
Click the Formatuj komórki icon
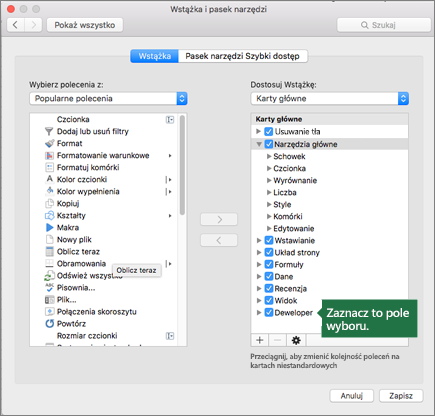click(x=49, y=167)
